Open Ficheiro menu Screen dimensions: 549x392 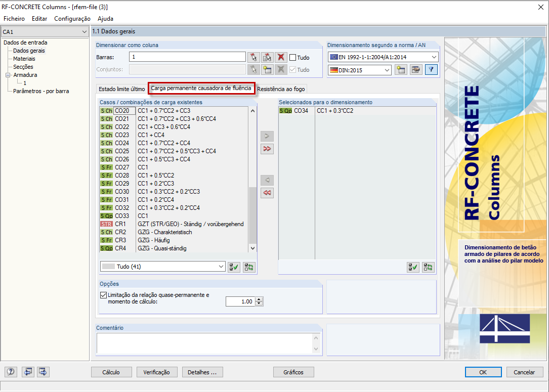click(14, 19)
